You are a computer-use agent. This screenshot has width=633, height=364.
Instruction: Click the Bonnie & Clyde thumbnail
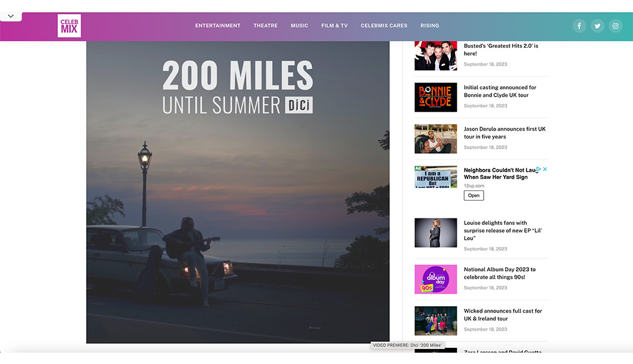pos(435,97)
